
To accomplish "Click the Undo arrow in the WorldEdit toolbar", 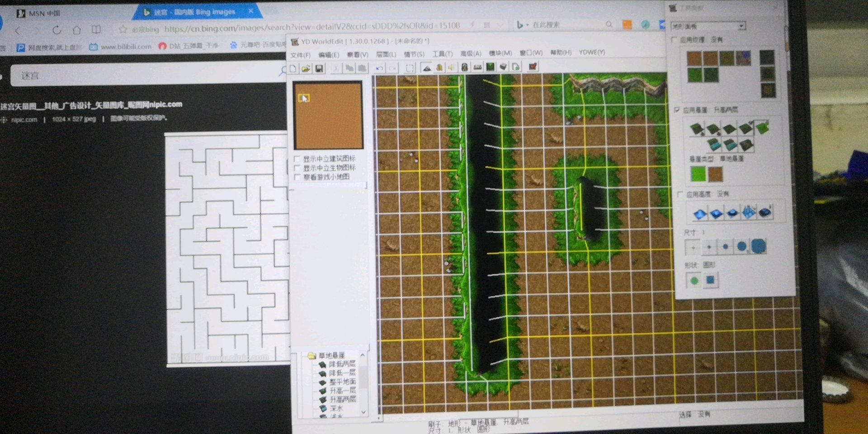I will tap(379, 68).
